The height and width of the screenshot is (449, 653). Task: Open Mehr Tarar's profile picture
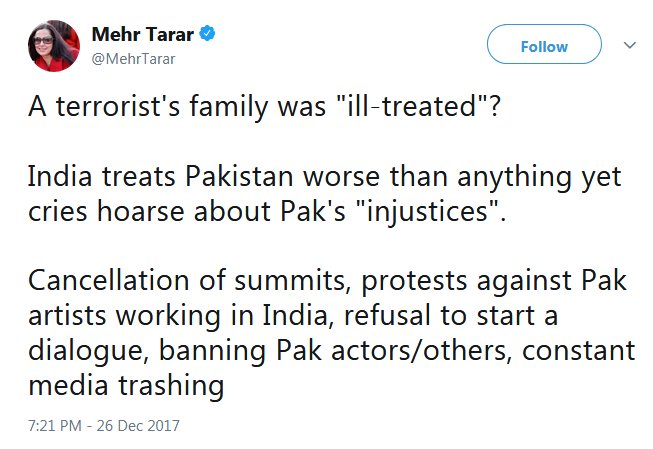tap(54, 46)
